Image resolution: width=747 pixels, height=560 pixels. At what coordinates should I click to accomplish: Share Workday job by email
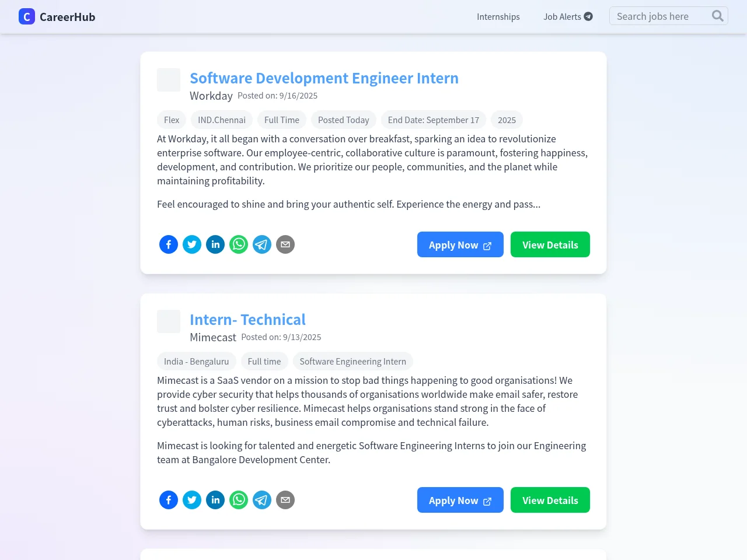[285, 244]
